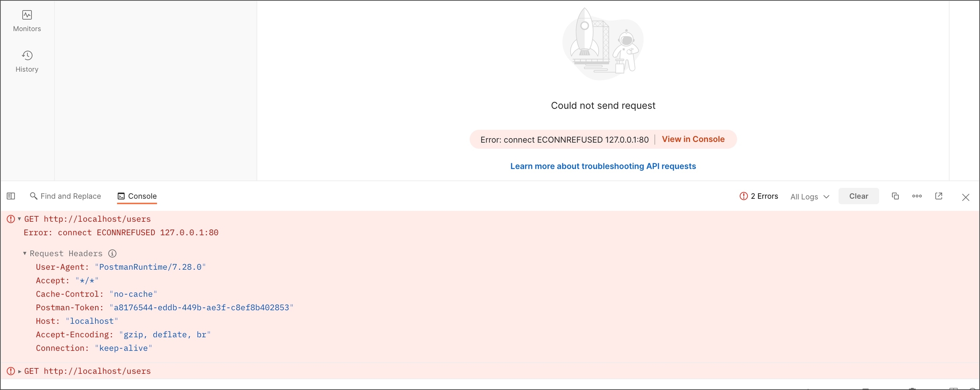Switch to the Console tab
Screen dimensions: 980x390
pos(137,196)
